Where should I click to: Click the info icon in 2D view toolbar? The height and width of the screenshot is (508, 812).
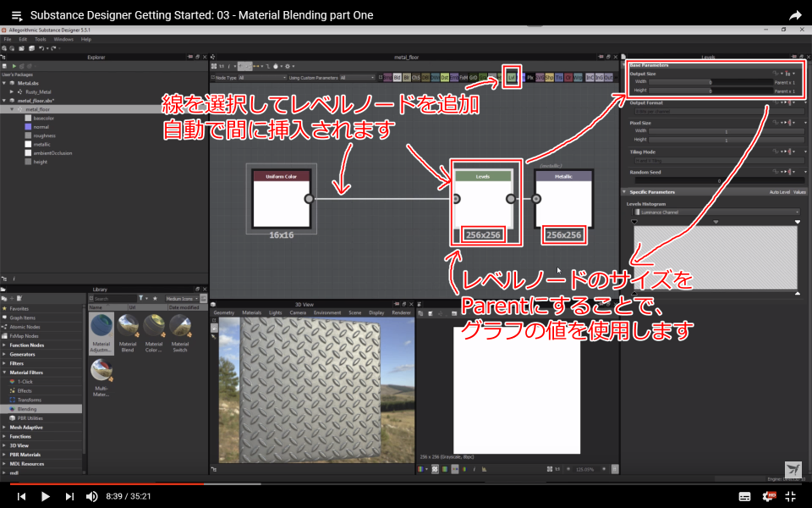point(475,469)
